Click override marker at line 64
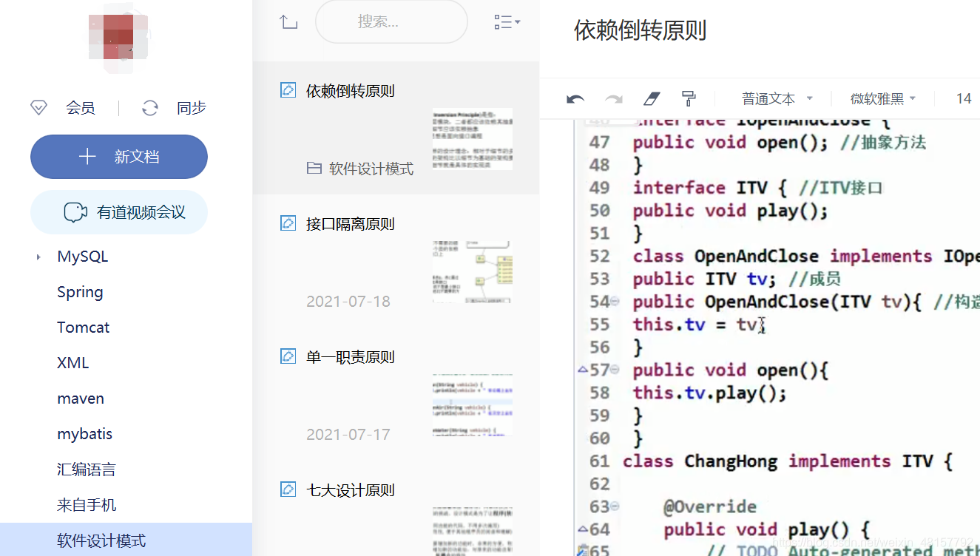 (583, 529)
